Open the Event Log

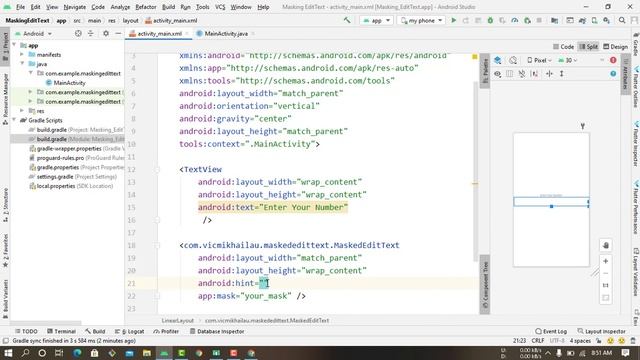551,331
